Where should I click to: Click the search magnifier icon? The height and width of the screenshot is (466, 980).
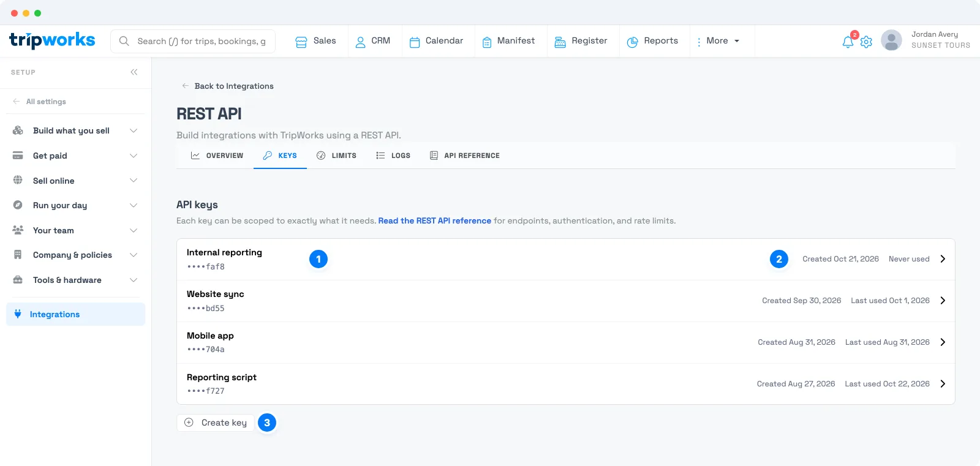[x=124, y=41]
